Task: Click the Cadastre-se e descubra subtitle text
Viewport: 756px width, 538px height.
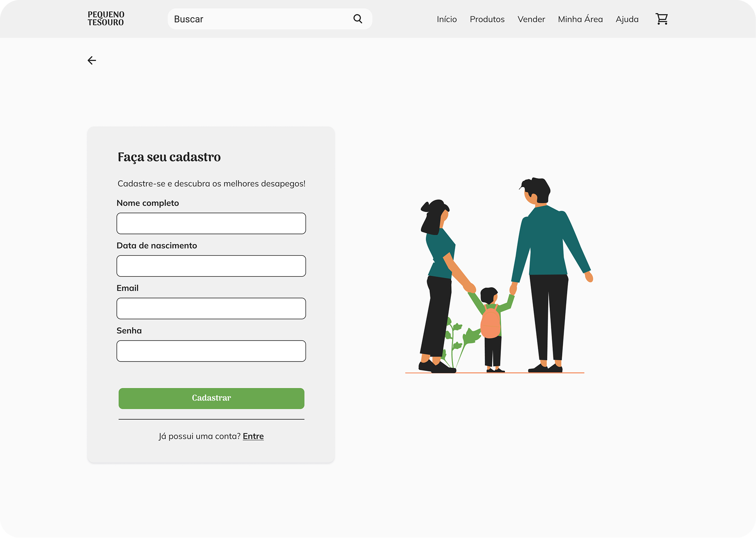Action: coord(212,184)
